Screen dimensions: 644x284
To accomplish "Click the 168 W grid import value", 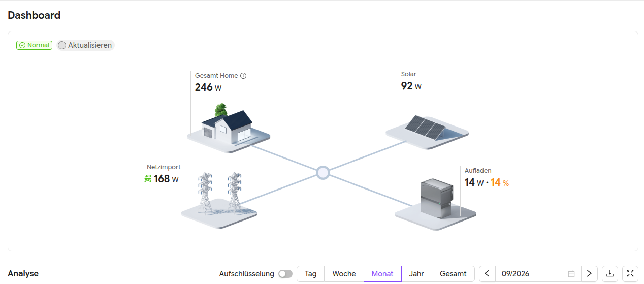I will coord(167,179).
